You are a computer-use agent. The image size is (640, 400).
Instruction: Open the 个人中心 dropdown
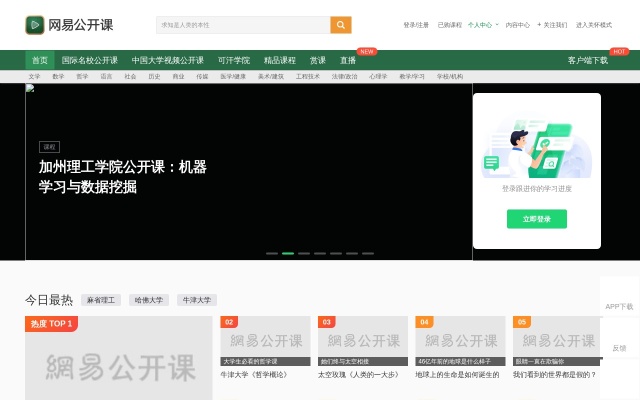pyautogui.click(x=480, y=25)
